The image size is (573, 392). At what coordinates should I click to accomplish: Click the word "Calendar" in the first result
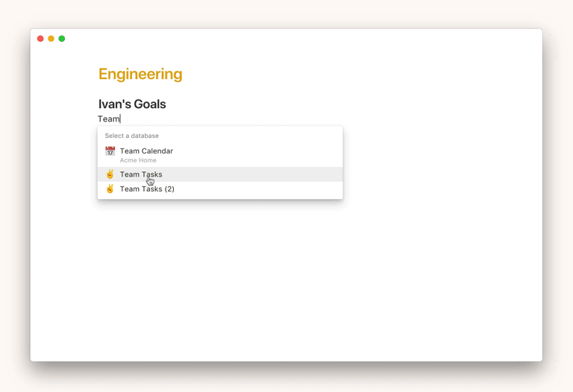click(157, 151)
